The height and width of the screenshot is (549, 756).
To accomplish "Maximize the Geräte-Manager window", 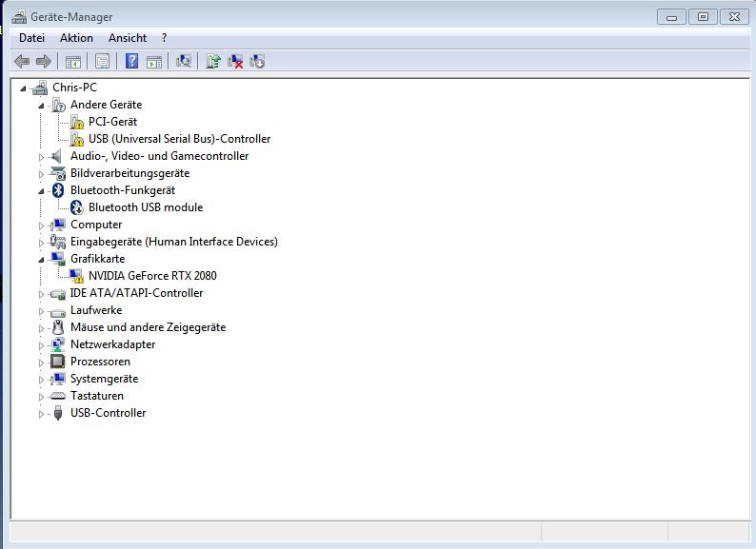I will pyautogui.click(x=703, y=17).
